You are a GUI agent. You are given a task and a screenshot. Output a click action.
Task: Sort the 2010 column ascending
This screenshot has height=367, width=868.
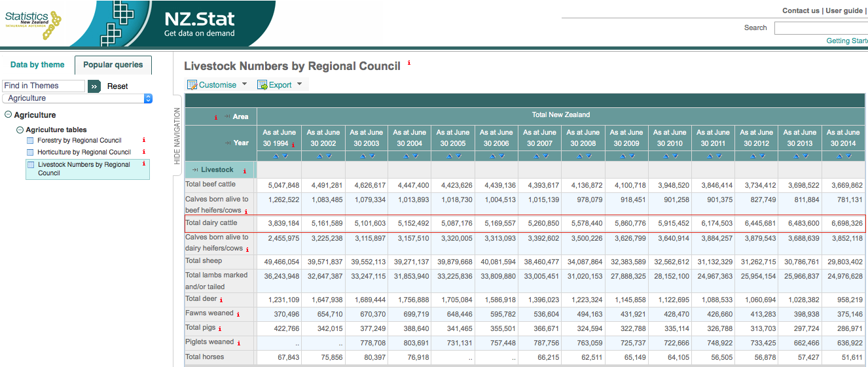click(x=666, y=156)
